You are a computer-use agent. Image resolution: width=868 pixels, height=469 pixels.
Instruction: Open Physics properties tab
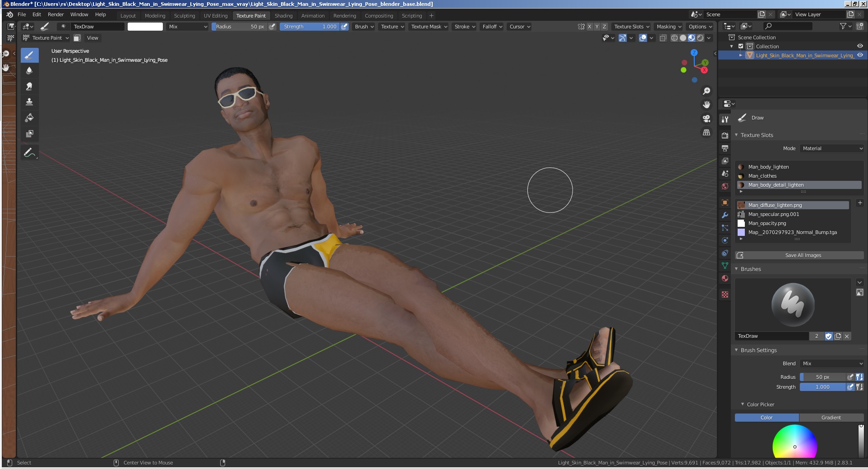pyautogui.click(x=725, y=240)
